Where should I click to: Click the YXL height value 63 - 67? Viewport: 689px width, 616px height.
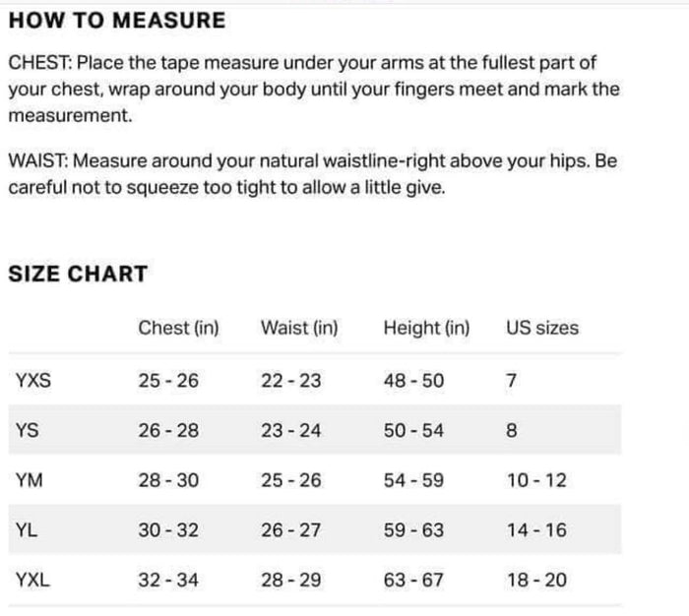(413, 580)
